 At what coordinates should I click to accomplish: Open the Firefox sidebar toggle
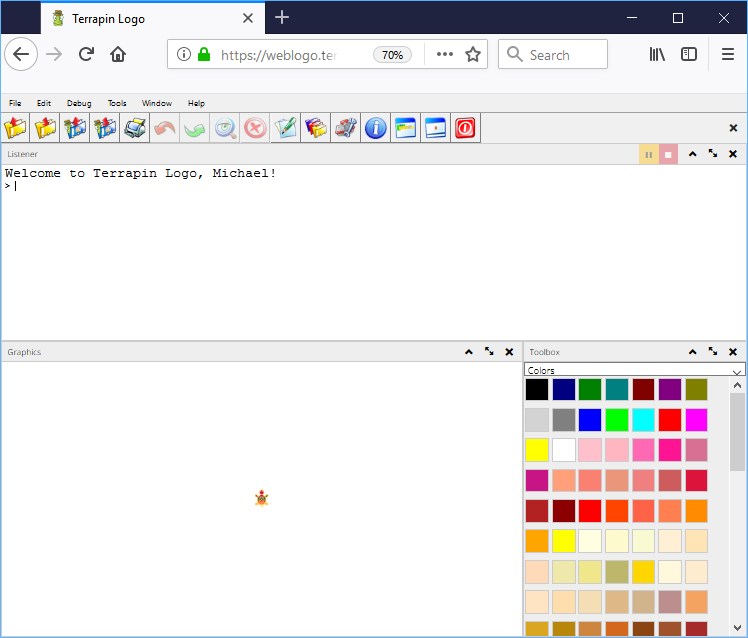pyautogui.click(x=689, y=55)
